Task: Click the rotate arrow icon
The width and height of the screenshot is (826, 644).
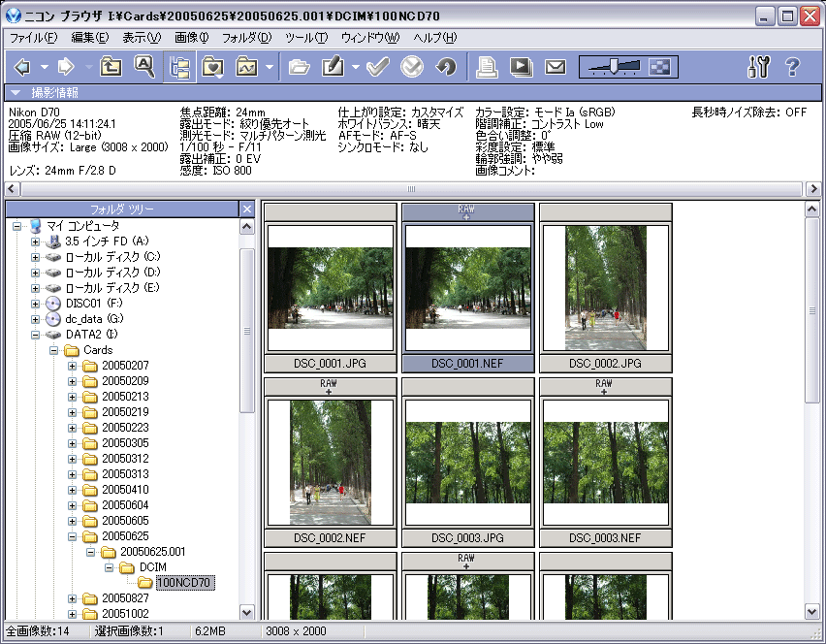Action: (x=446, y=67)
